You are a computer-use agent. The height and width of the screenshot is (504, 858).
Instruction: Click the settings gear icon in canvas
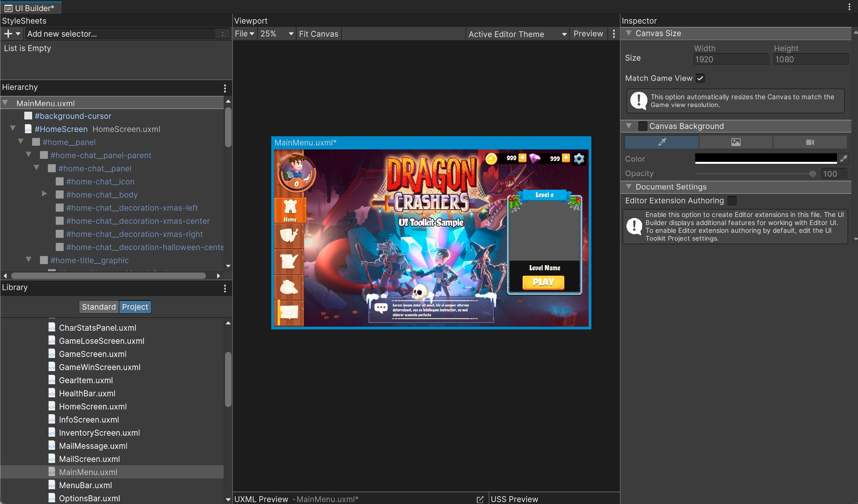coord(579,159)
